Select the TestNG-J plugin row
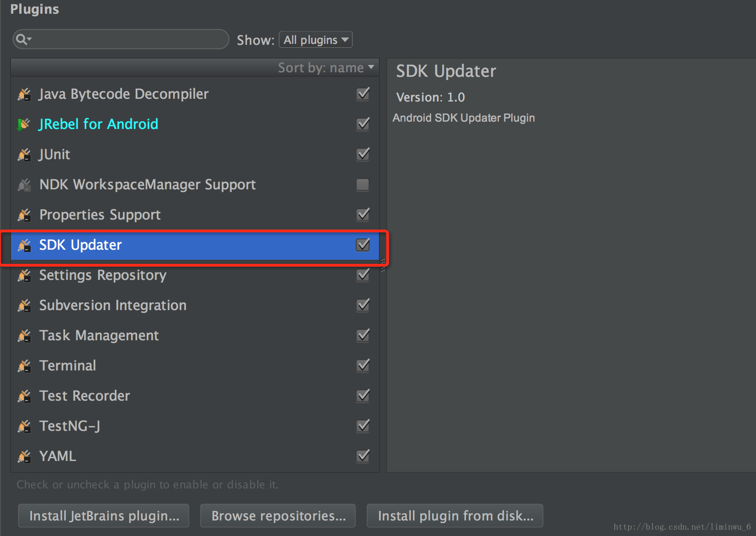The width and height of the screenshot is (756, 536). click(195, 426)
